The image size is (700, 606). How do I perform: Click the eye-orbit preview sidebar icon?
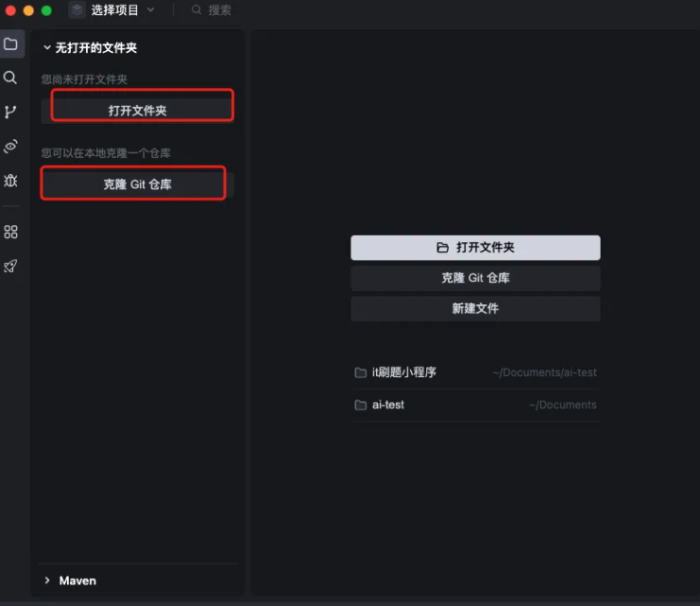10,147
